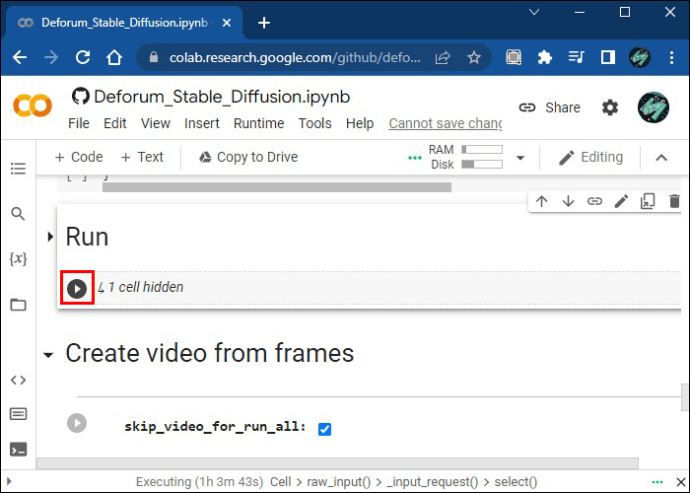Click the bottom horizontal scrollbar
This screenshot has width=690, height=493.
[x=338, y=463]
